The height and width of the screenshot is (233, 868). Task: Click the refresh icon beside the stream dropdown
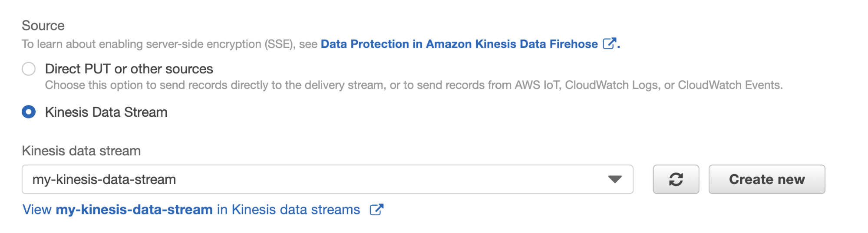(x=676, y=179)
